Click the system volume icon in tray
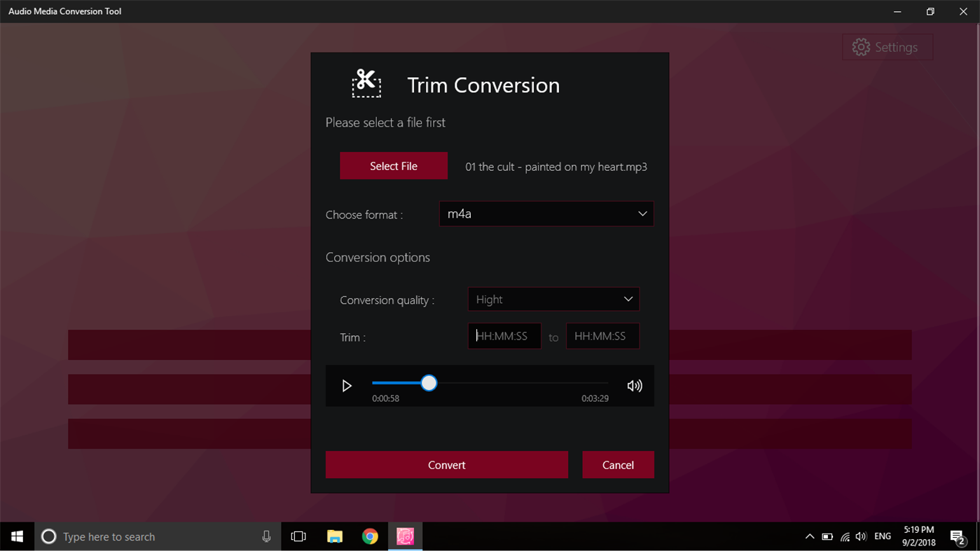This screenshot has width=980, height=551. click(860, 536)
